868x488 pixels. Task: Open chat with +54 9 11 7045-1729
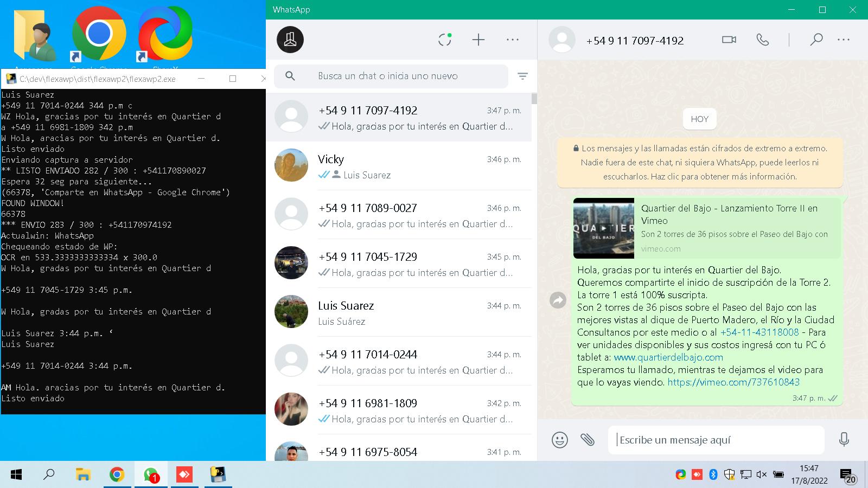pyautogui.click(x=399, y=264)
